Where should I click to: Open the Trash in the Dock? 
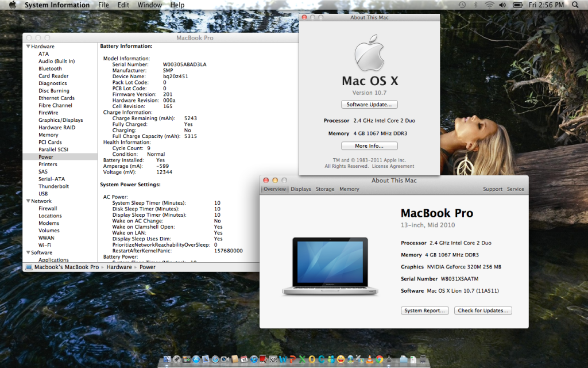tap(423, 359)
